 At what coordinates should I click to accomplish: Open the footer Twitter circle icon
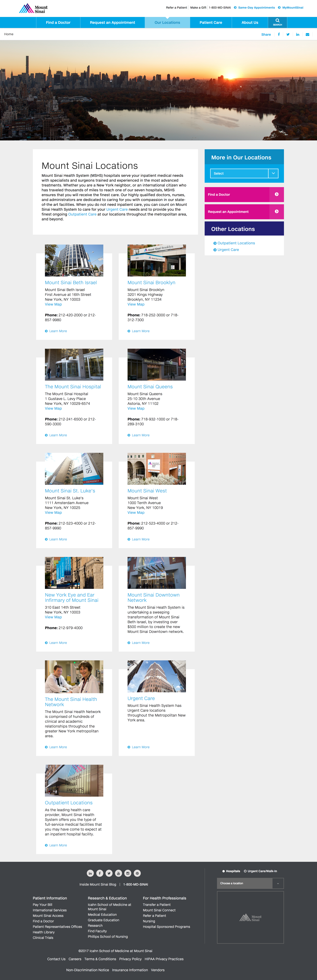pos(109,873)
